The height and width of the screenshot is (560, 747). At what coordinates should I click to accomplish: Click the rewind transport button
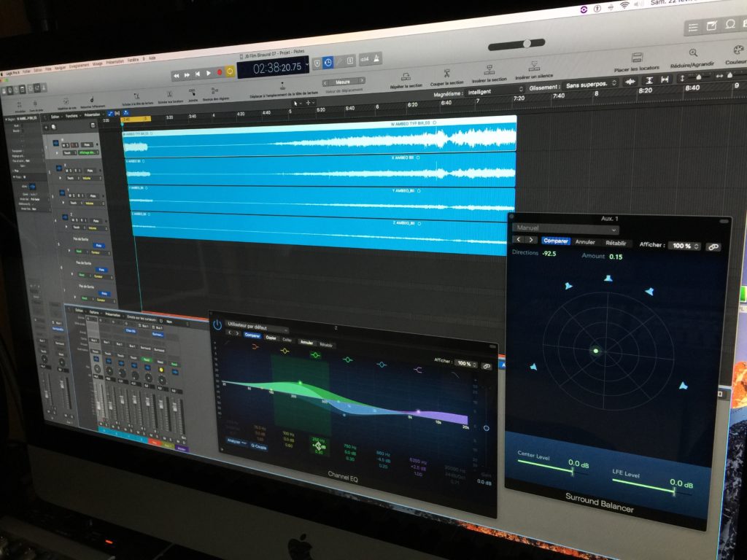(177, 75)
